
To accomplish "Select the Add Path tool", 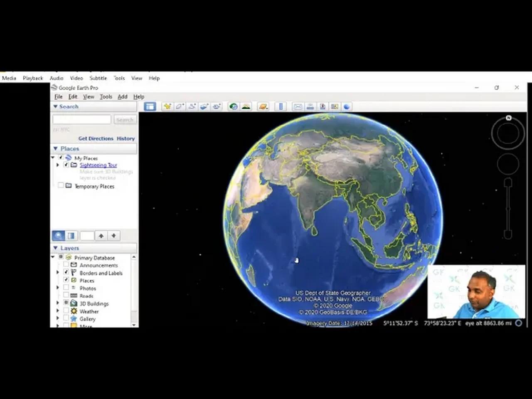I will [192, 106].
